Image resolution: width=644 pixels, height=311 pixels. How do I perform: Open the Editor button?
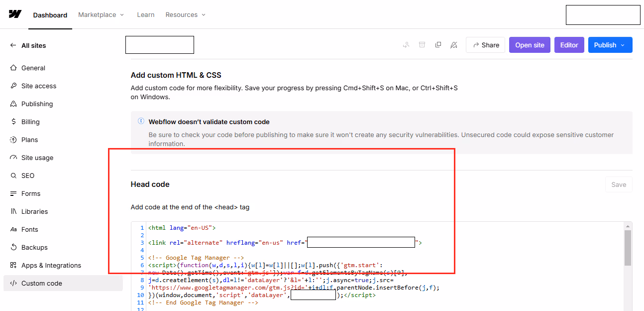click(569, 45)
